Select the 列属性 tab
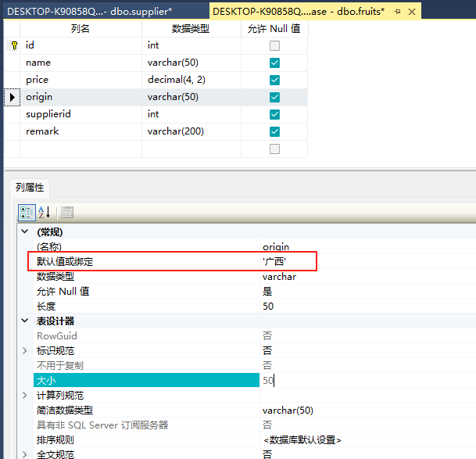The height and width of the screenshot is (459, 476). pyautogui.click(x=31, y=188)
